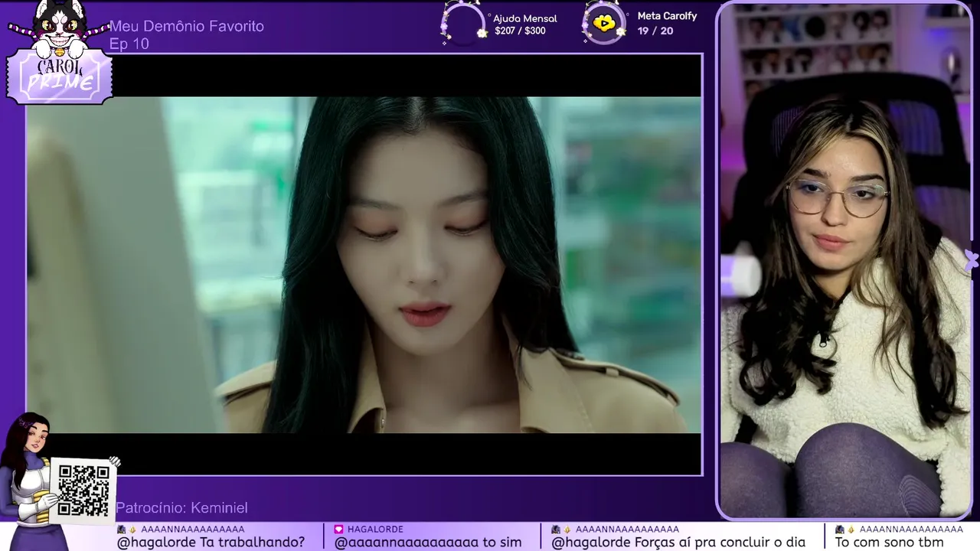The image size is (980, 551).
Task: Click the QR code held by the avatar
Action: (x=83, y=490)
